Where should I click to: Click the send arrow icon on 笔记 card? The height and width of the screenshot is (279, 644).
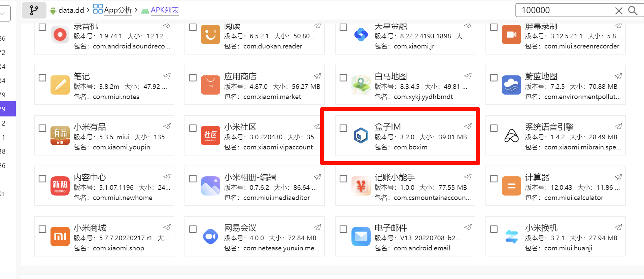coord(167,76)
